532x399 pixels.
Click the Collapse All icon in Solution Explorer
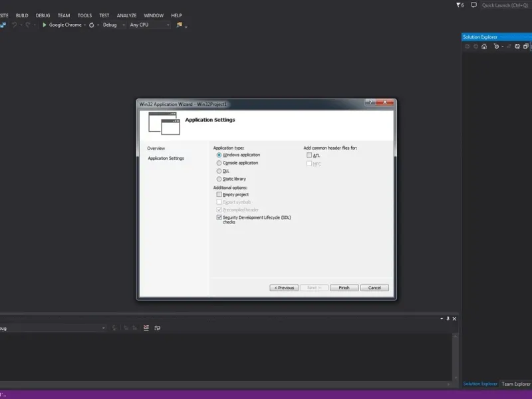(x=525, y=47)
